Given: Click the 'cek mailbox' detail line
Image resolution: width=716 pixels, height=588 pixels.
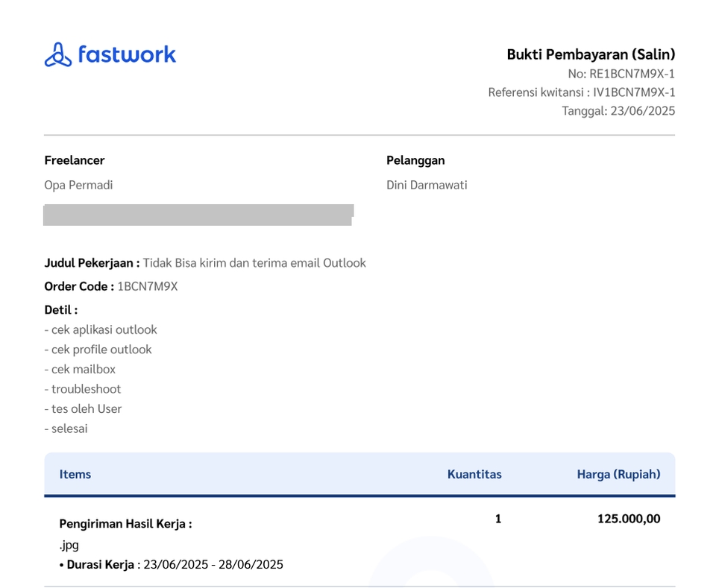Looking at the screenshot, I should pyautogui.click(x=80, y=369).
